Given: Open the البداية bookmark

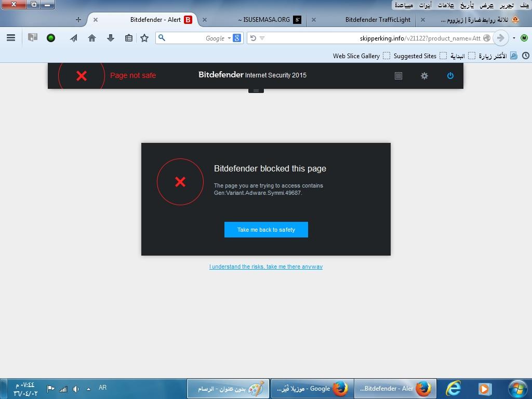Looking at the screenshot, I should (462, 56).
